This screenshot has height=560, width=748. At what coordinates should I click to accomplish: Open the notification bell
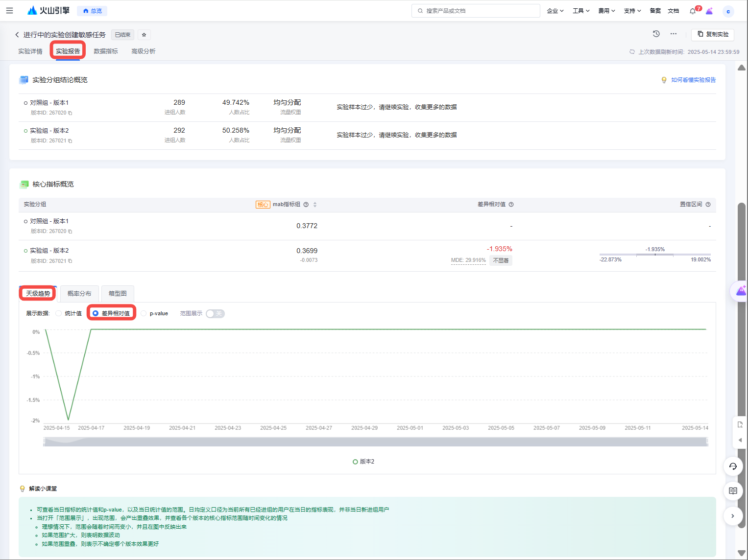click(x=693, y=11)
